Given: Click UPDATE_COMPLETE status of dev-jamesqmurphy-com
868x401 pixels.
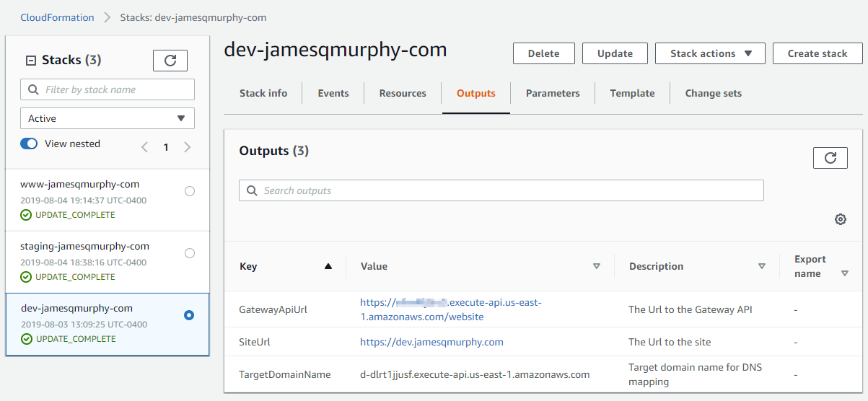Looking at the screenshot, I should tap(76, 339).
